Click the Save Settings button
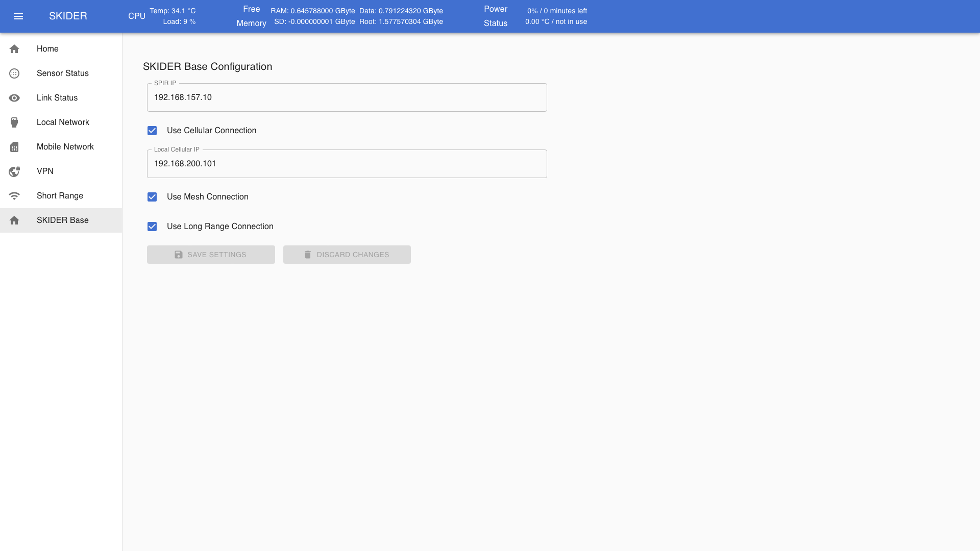Screen dimensions: 980x551 (x=211, y=255)
